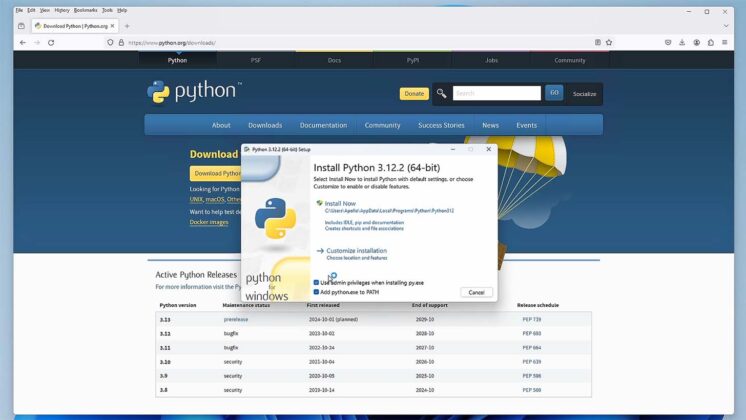Toggle reader view icon in address bar
Viewport: 746px width, 420px height.
(x=598, y=42)
